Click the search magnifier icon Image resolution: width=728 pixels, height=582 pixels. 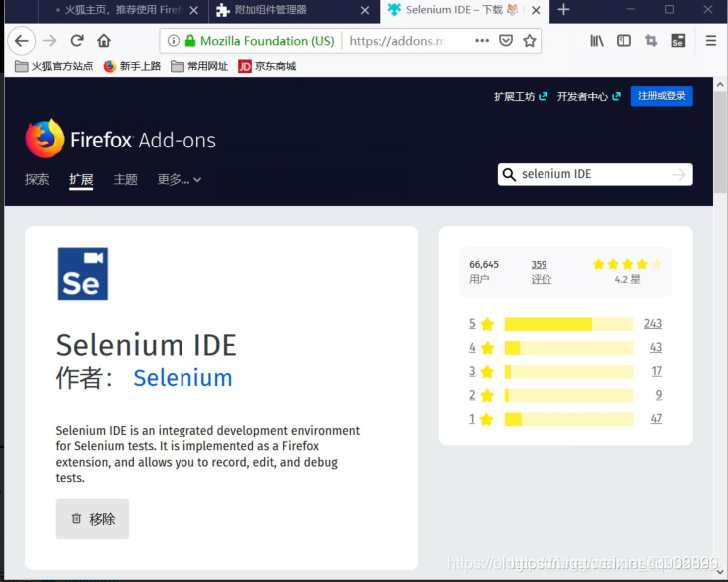(x=509, y=175)
